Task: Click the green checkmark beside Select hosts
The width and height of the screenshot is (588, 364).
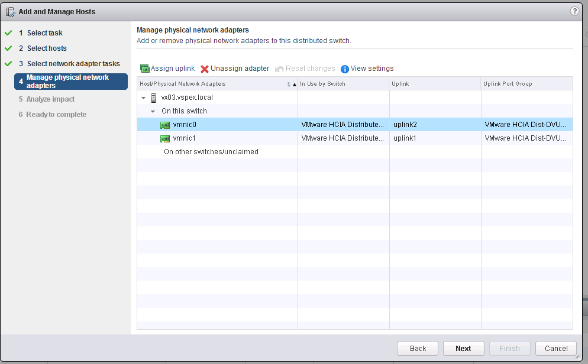Action: pos(8,48)
